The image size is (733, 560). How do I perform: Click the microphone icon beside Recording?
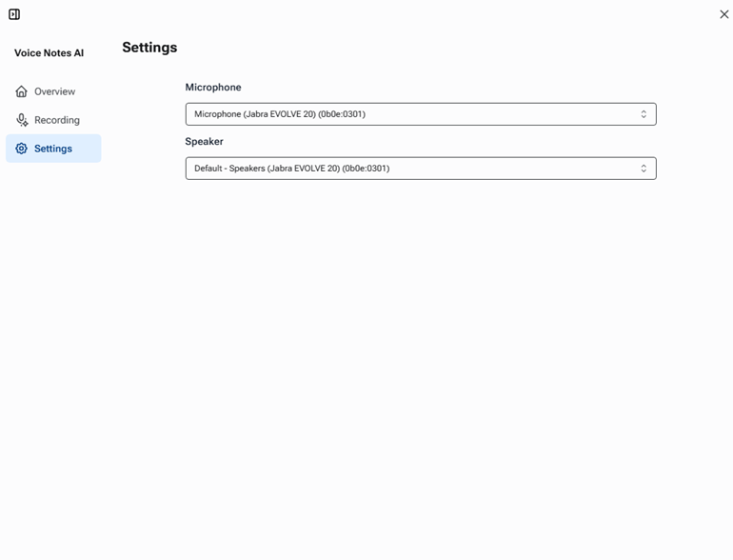[21, 120]
